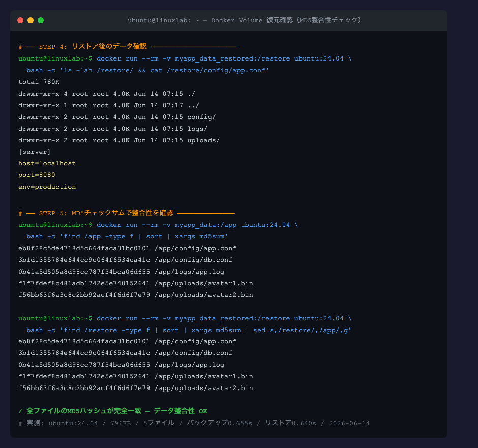Click the docker run myapp_data:/app command
Viewport: 478px width, 448px height.
point(158,225)
